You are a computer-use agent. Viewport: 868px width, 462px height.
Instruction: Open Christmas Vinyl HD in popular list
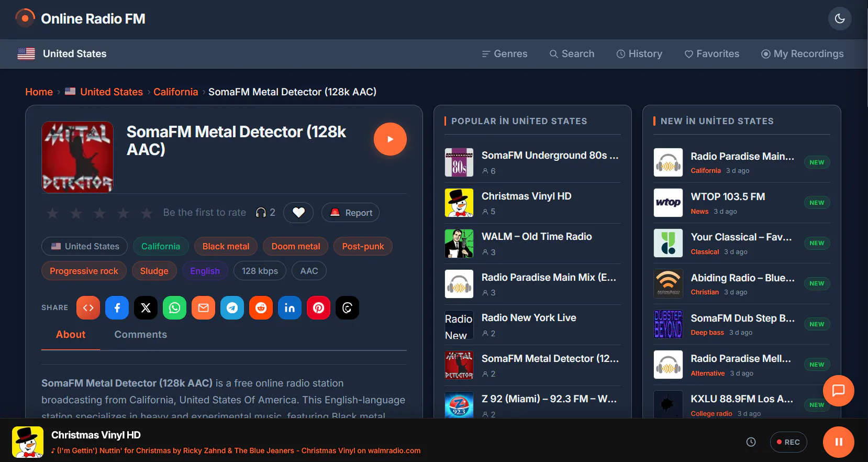coord(532,203)
